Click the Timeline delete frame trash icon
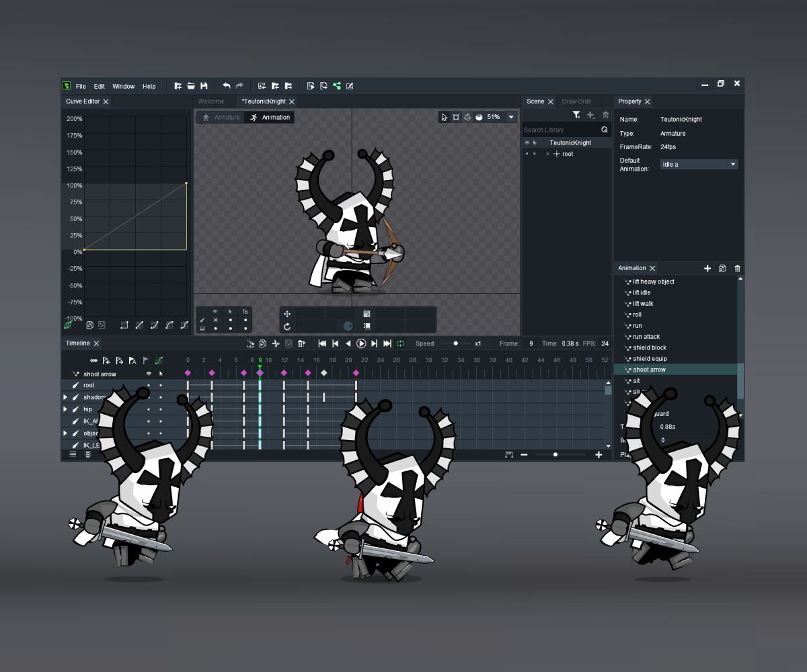 301,343
